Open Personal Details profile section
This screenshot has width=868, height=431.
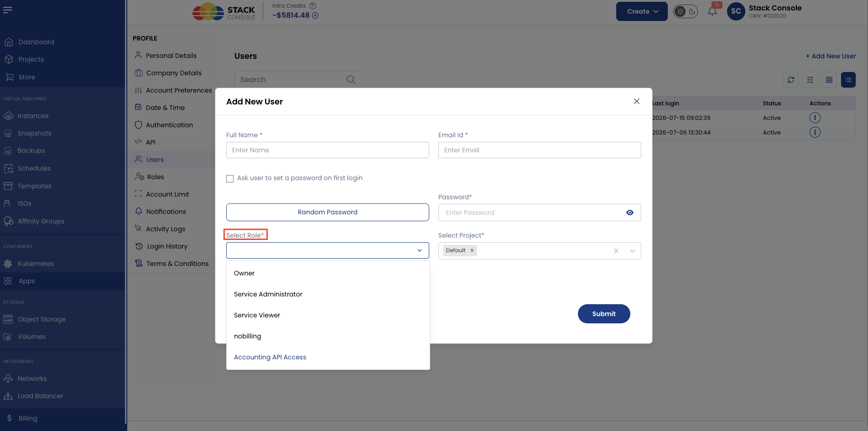click(x=171, y=56)
